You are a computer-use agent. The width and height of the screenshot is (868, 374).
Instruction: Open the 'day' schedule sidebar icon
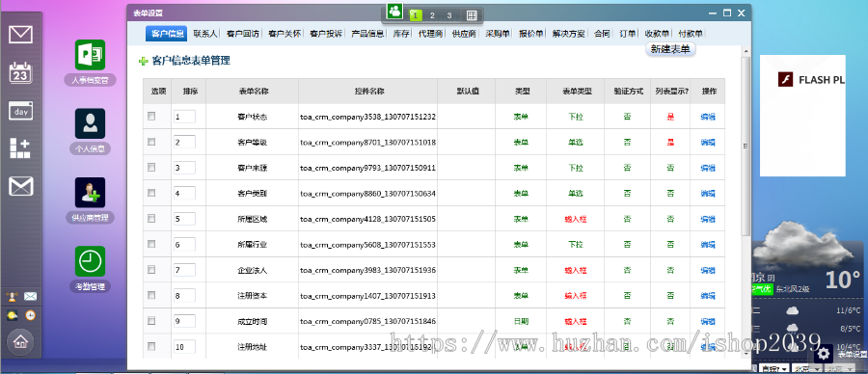click(x=20, y=111)
